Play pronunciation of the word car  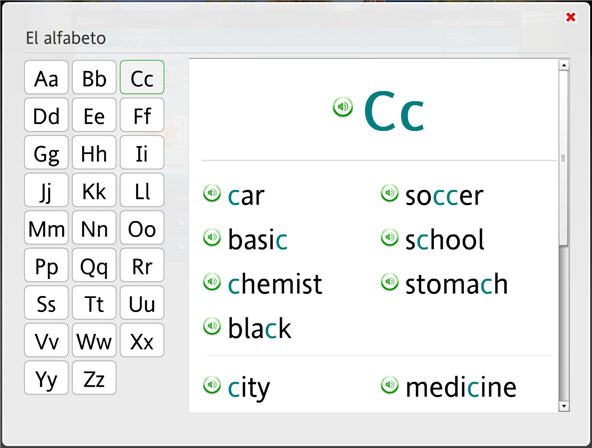(x=212, y=193)
